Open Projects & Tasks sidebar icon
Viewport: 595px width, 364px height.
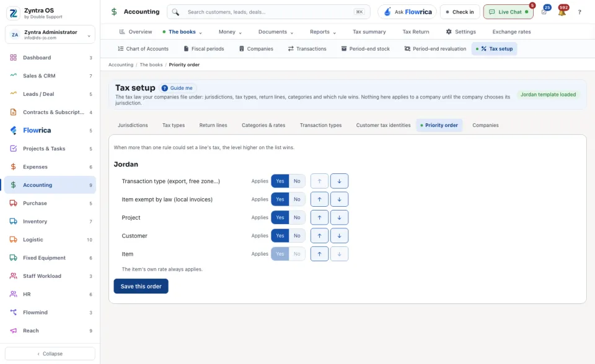[13, 149]
